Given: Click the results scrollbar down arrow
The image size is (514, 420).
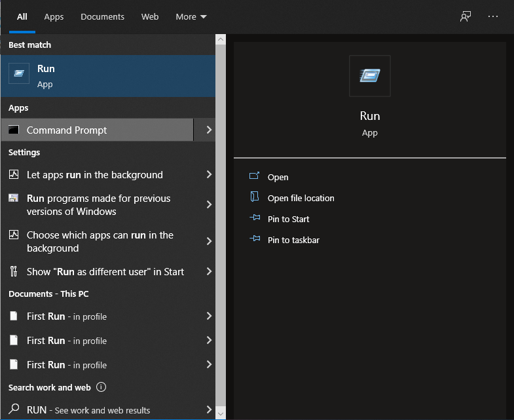Looking at the screenshot, I should [221, 413].
